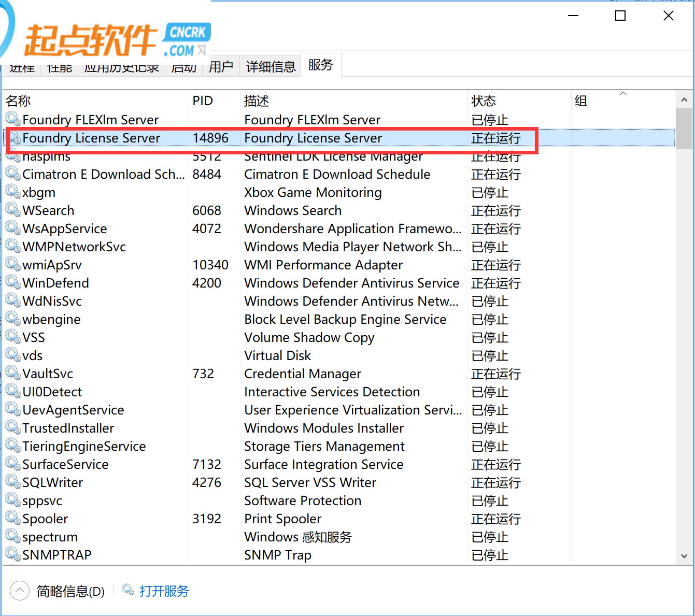Click description Windows Modules Installer
Viewport: 695px width, 616px height.
(x=324, y=428)
